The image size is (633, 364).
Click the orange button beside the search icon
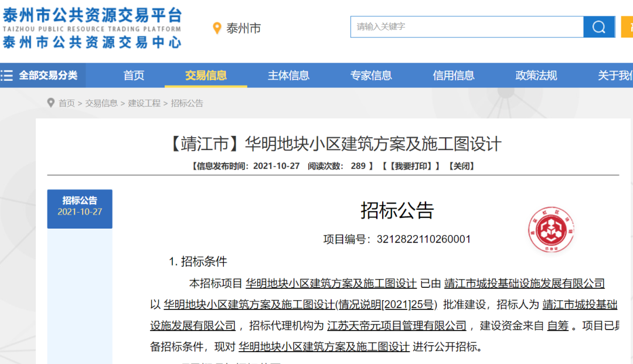tap(627, 26)
